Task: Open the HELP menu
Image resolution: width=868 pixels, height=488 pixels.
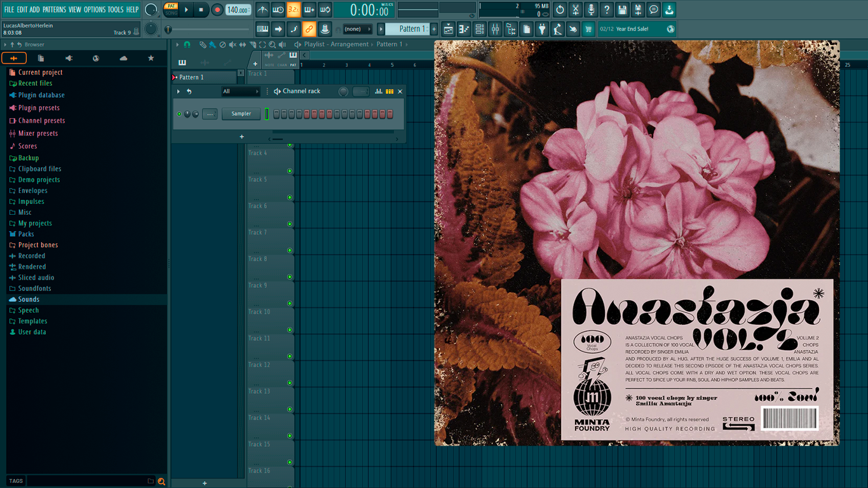Action: (x=132, y=10)
